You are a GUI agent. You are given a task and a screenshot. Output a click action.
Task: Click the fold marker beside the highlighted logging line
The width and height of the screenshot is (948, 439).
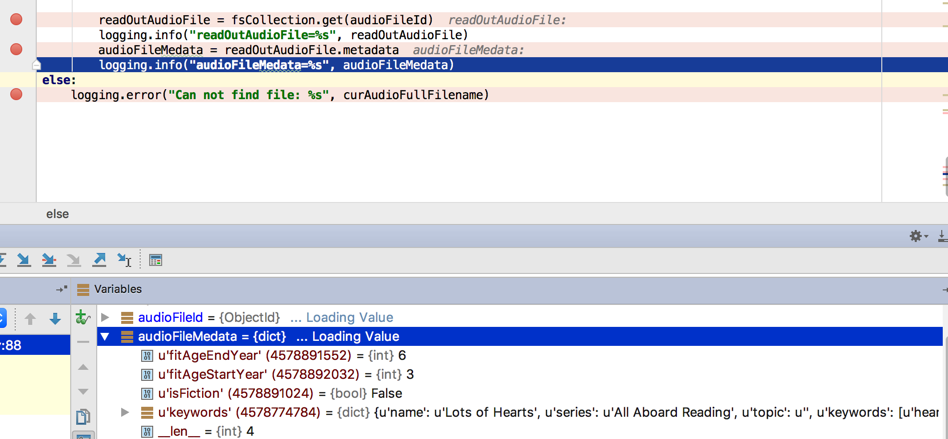click(37, 65)
